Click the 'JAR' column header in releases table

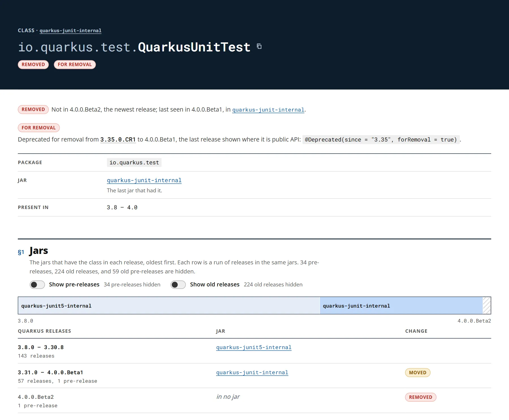(221, 331)
